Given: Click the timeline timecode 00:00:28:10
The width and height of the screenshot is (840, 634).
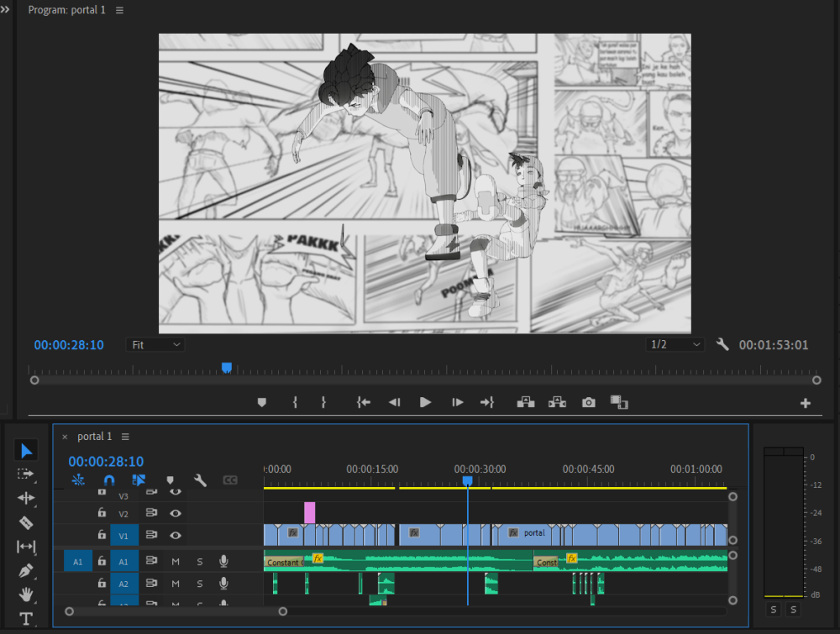Looking at the screenshot, I should (106, 462).
